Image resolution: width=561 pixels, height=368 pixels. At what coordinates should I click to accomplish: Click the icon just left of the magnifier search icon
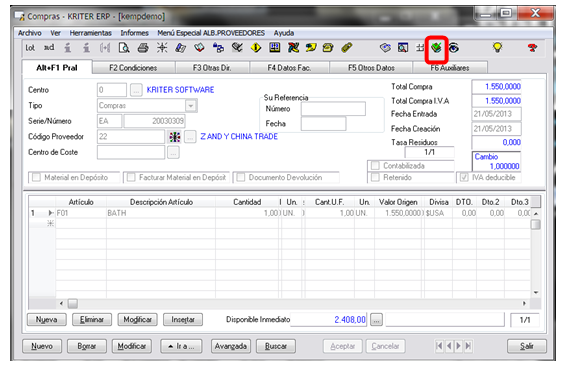pos(385,48)
